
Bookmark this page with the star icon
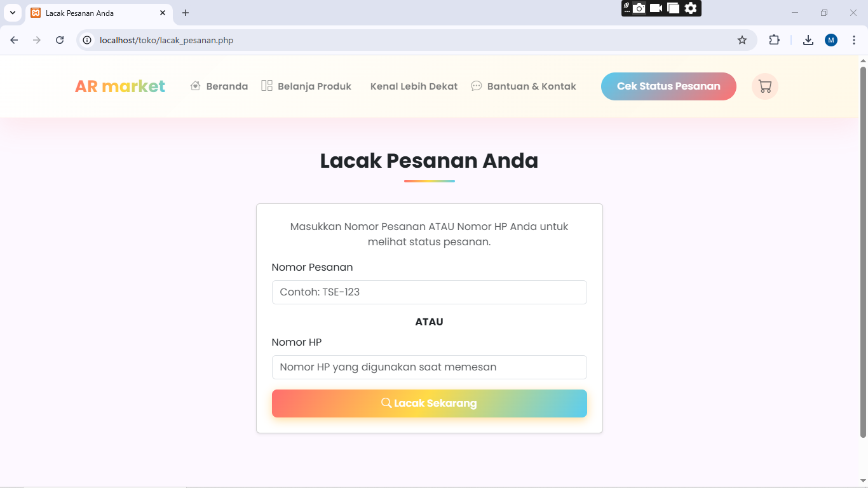742,40
